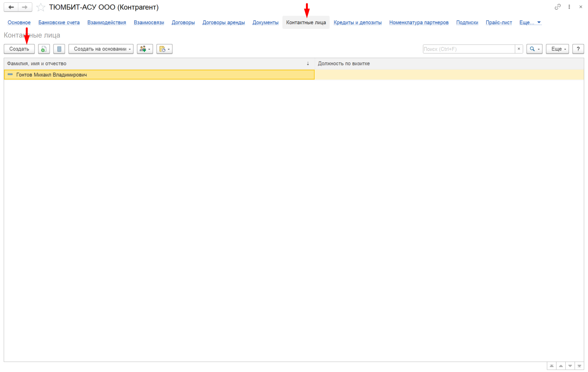Open the three-dot window menu
This screenshot has height=372, width=588.
pyautogui.click(x=569, y=7)
